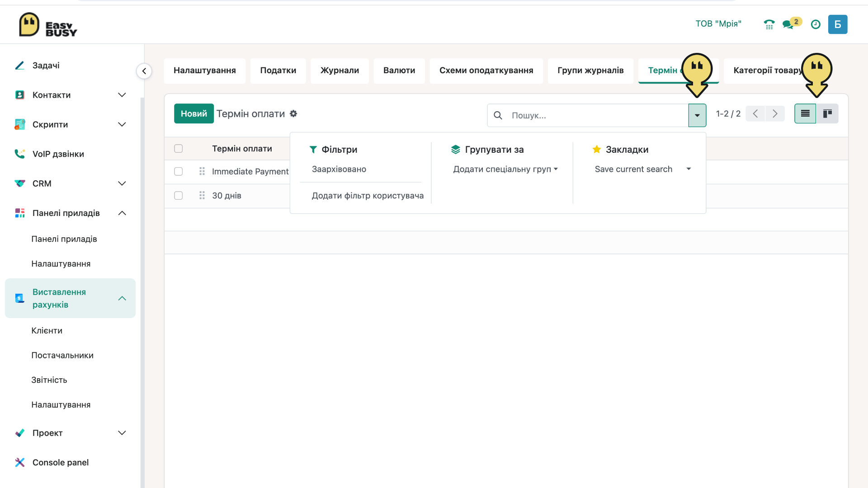The height and width of the screenshot is (488, 868).
Task: Click the VoIP дзвінки phone icon
Action: pyautogui.click(x=19, y=154)
